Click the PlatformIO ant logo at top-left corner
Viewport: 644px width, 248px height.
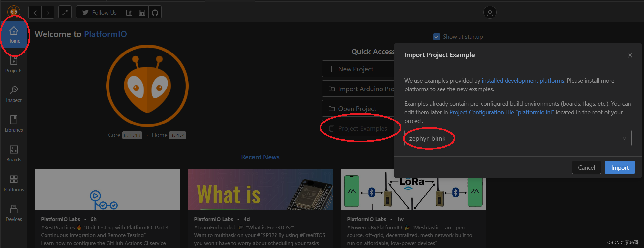[14, 12]
